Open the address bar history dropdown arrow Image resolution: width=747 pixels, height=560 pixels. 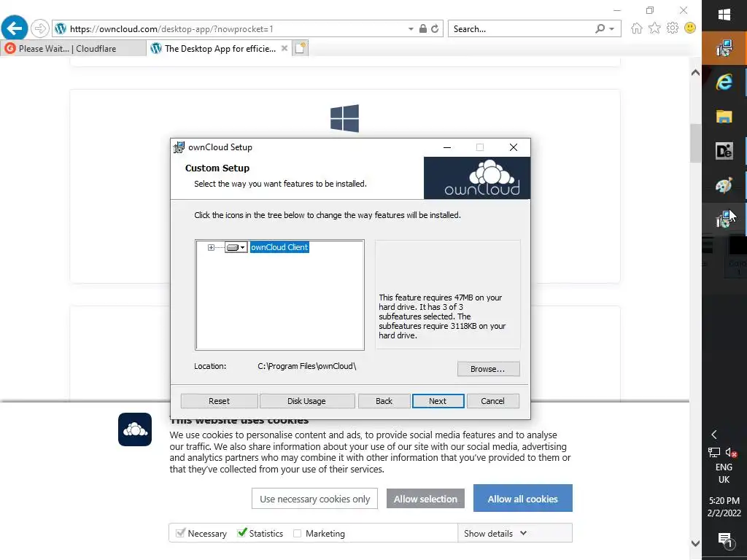(x=411, y=29)
